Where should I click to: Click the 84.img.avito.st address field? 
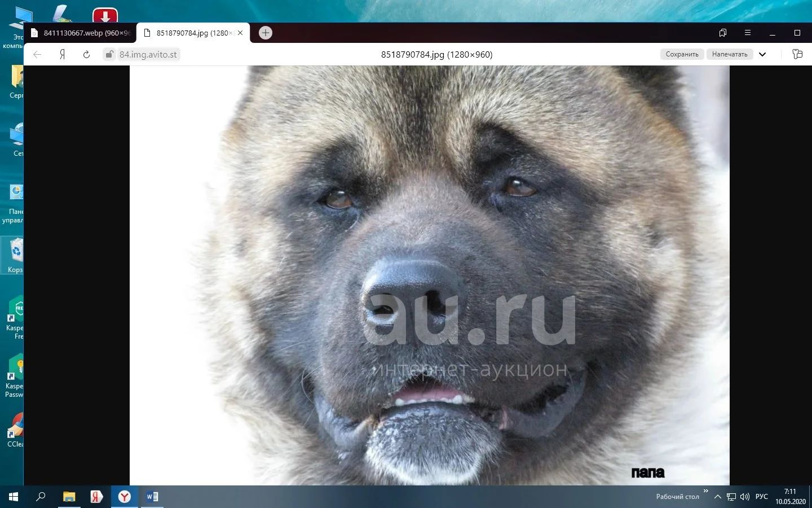point(148,54)
